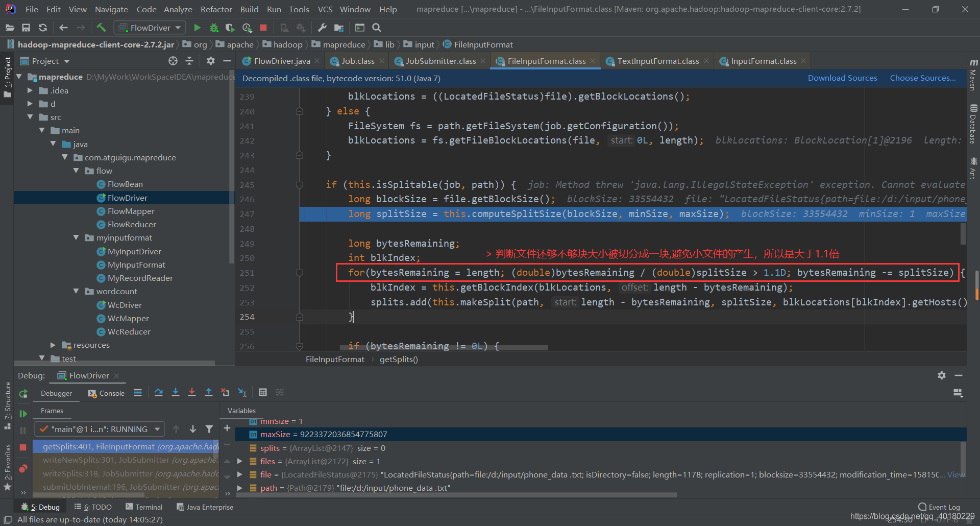Move to the next frame down arrow
The image size is (980, 526).
(193, 429)
